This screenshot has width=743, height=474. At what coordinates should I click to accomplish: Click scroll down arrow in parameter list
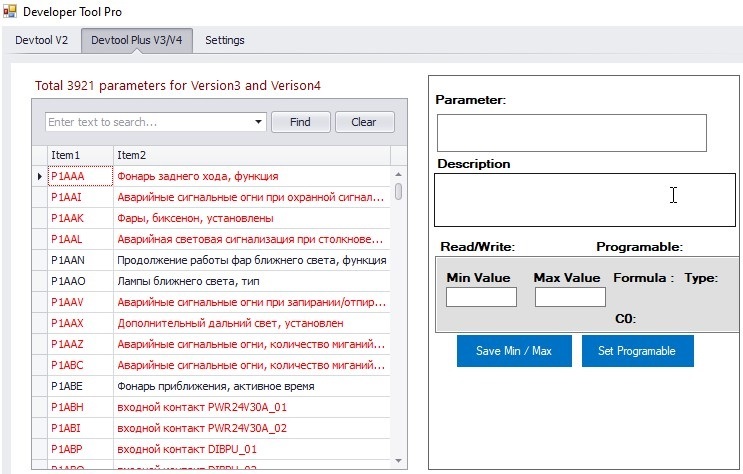398,461
